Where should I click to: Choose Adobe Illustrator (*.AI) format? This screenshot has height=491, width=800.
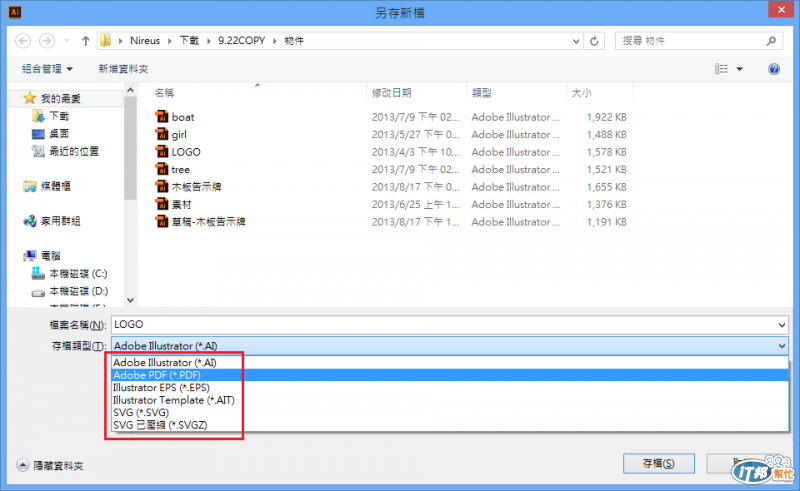coord(450,362)
